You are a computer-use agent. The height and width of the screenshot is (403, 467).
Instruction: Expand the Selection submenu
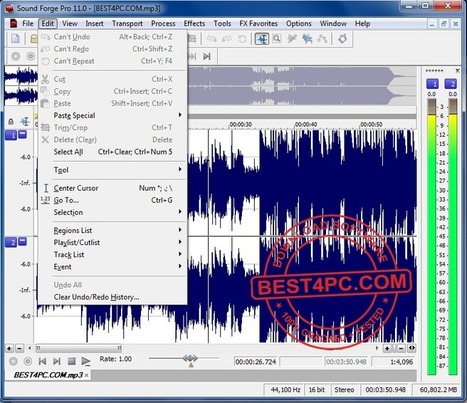[113, 212]
